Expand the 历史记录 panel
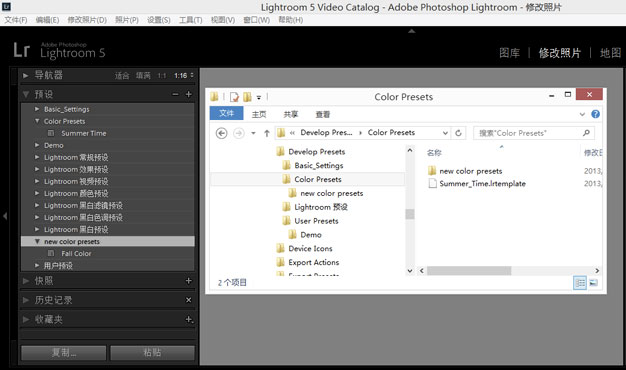 tap(26, 300)
